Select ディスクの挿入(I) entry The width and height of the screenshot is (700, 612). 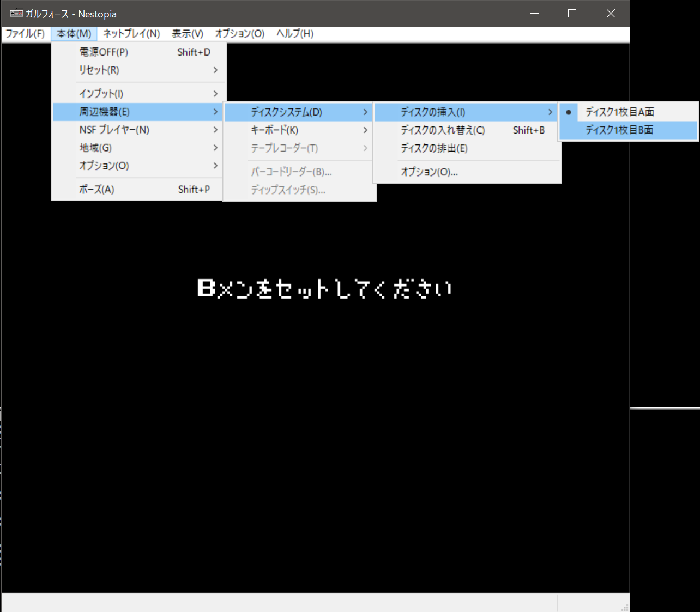pyautogui.click(x=466, y=112)
